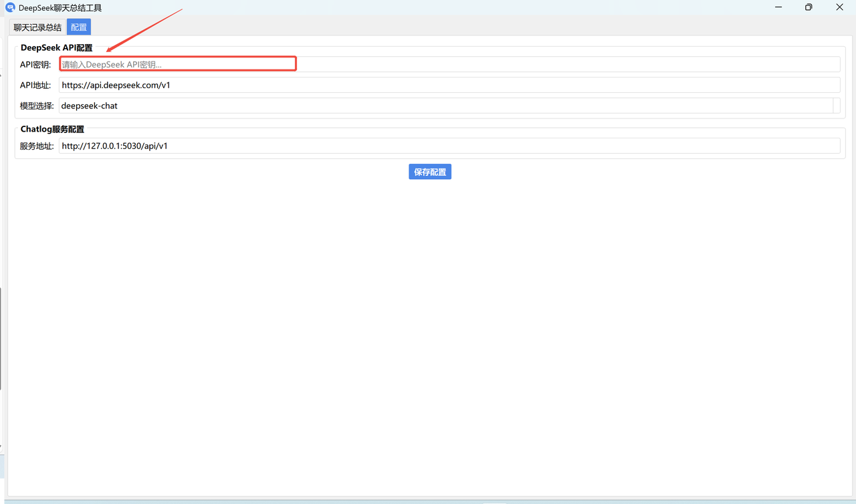Focus the API密钥 input field
The image size is (856, 504).
pos(449,64)
